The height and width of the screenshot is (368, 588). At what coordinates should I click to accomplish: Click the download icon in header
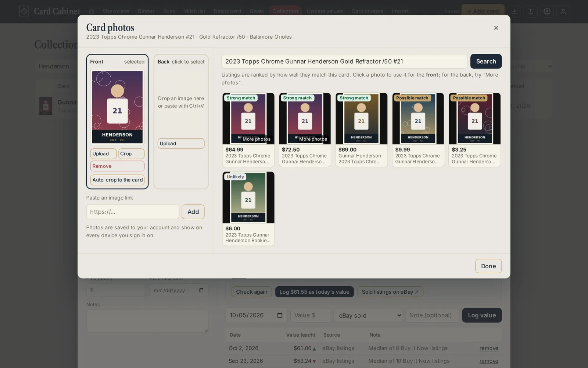coord(514,11)
